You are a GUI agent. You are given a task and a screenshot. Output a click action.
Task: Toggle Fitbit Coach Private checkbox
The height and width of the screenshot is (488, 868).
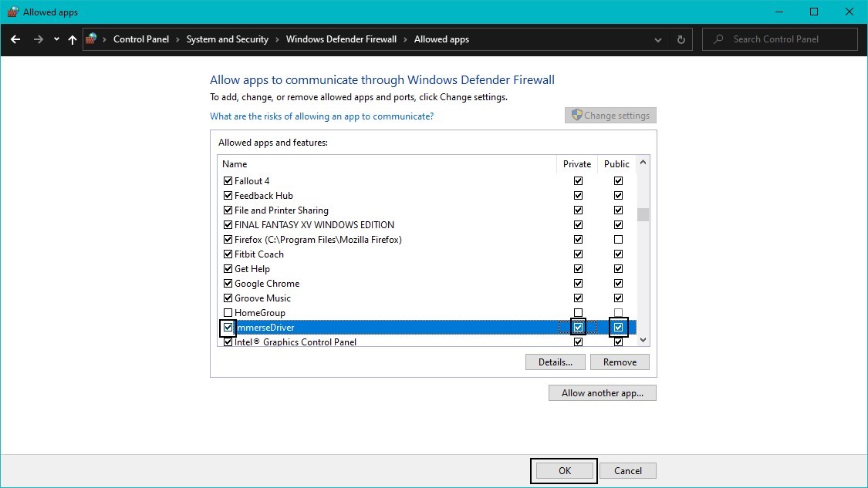pyautogui.click(x=578, y=254)
